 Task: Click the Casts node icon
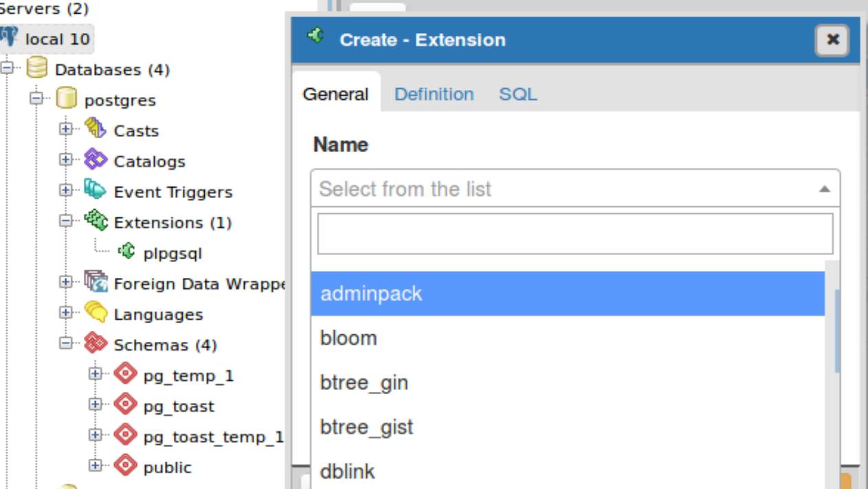pyautogui.click(x=95, y=129)
